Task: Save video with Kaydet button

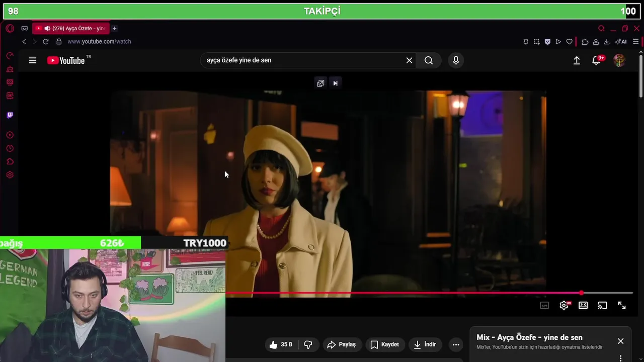Action: [385, 344]
